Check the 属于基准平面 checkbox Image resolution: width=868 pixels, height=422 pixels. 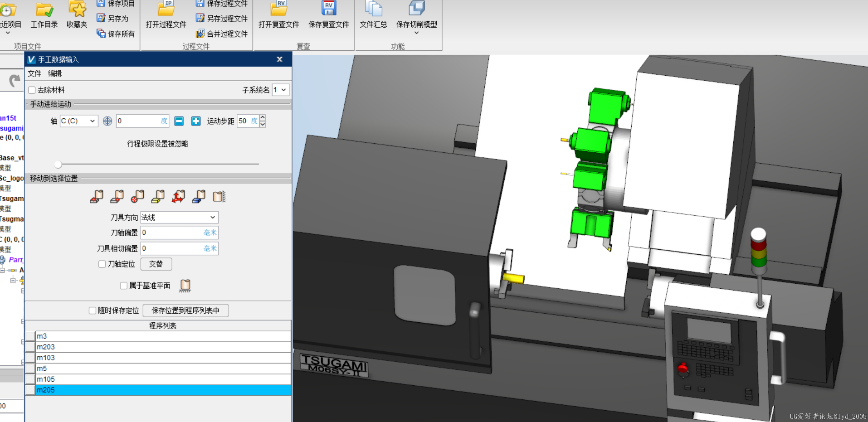coord(123,286)
